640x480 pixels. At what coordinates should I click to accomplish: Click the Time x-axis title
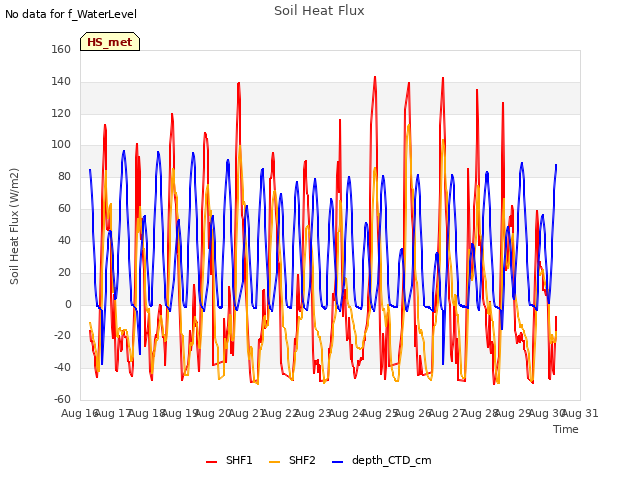tap(566, 429)
